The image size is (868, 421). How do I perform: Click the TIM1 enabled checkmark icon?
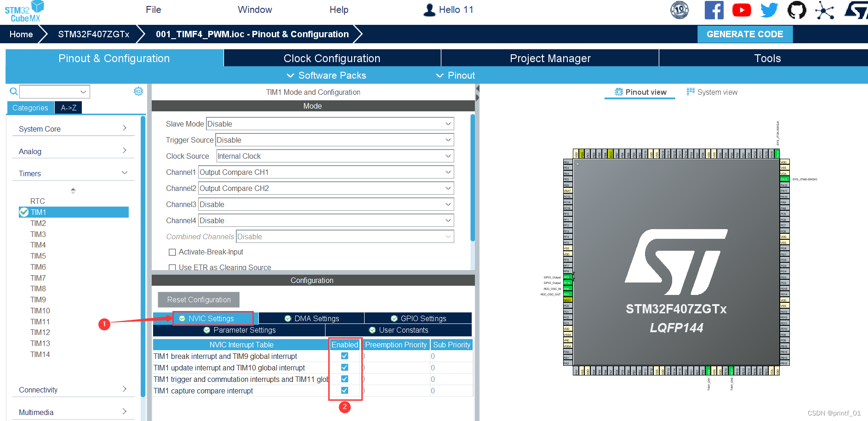click(x=24, y=212)
